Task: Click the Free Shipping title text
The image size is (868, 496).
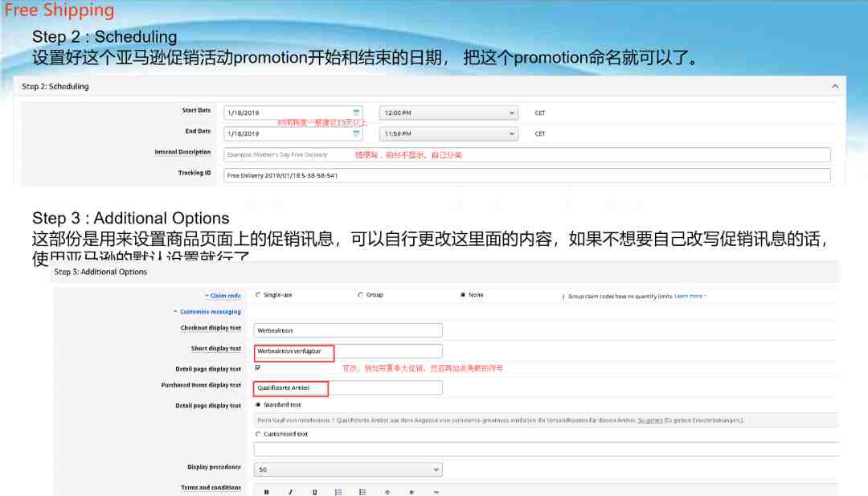Action: 59,10
